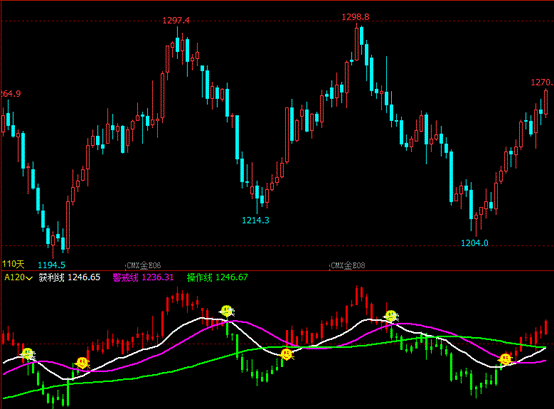Click the third yellow-green smiley signal marker

tap(391, 315)
